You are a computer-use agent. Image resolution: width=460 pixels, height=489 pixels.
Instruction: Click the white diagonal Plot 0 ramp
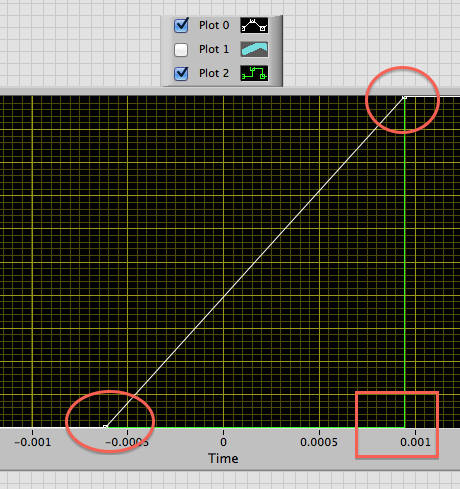[x=255, y=262]
